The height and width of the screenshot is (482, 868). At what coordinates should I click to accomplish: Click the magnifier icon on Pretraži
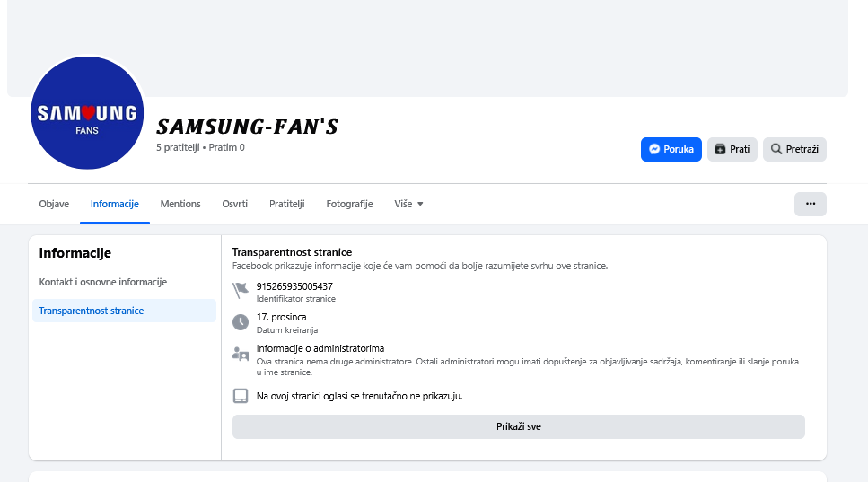pyautogui.click(x=776, y=149)
